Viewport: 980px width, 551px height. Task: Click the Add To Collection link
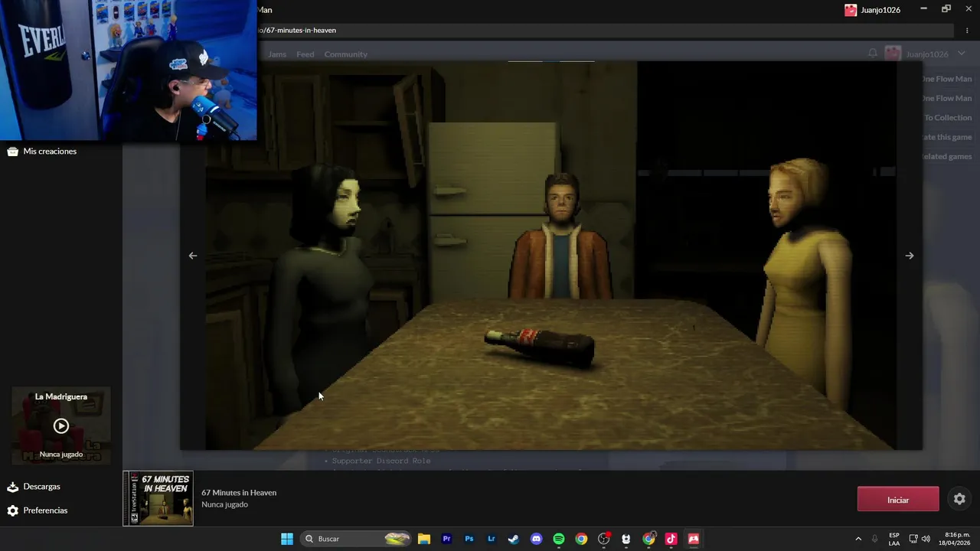pyautogui.click(x=947, y=118)
